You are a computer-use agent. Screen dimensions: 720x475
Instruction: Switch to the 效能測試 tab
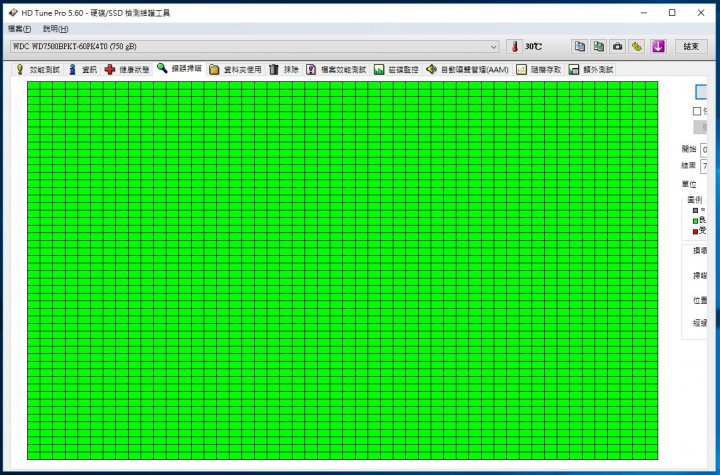pos(38,69)
